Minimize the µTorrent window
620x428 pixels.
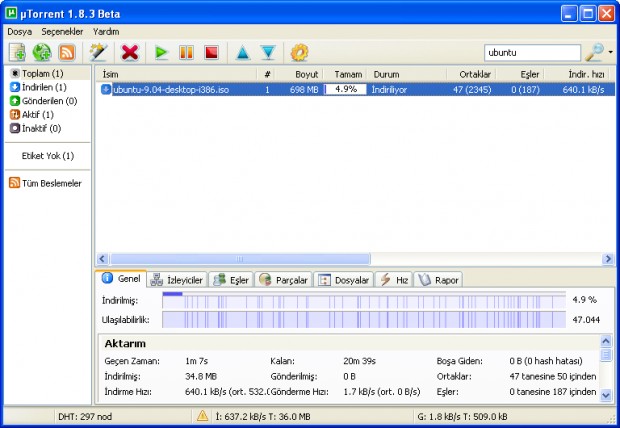point(569,14)
